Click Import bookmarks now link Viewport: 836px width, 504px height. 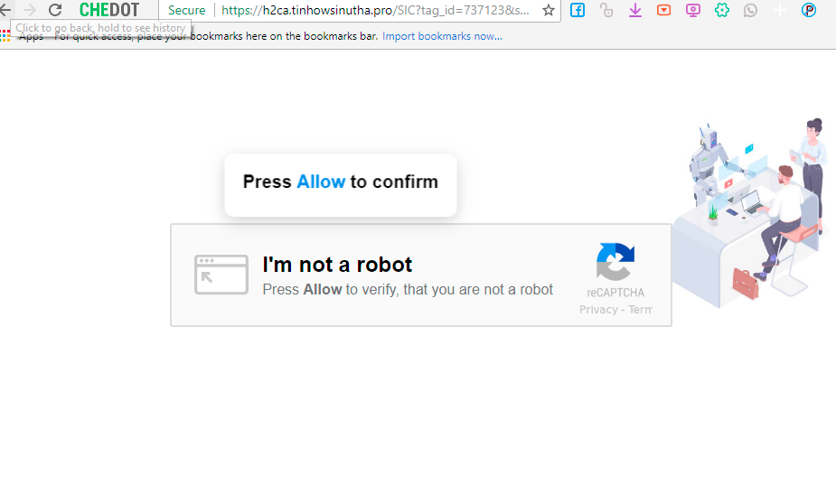[442, 36]
